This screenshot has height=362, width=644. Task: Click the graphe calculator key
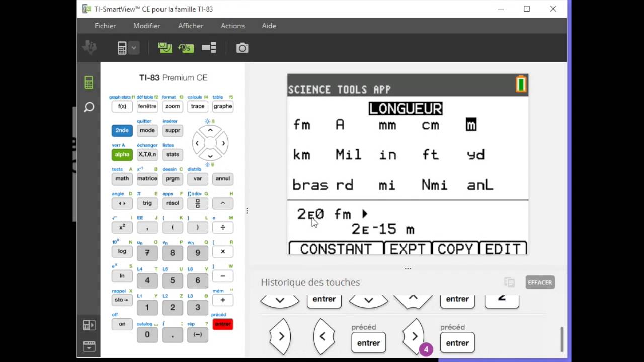(x=223, y=106)
